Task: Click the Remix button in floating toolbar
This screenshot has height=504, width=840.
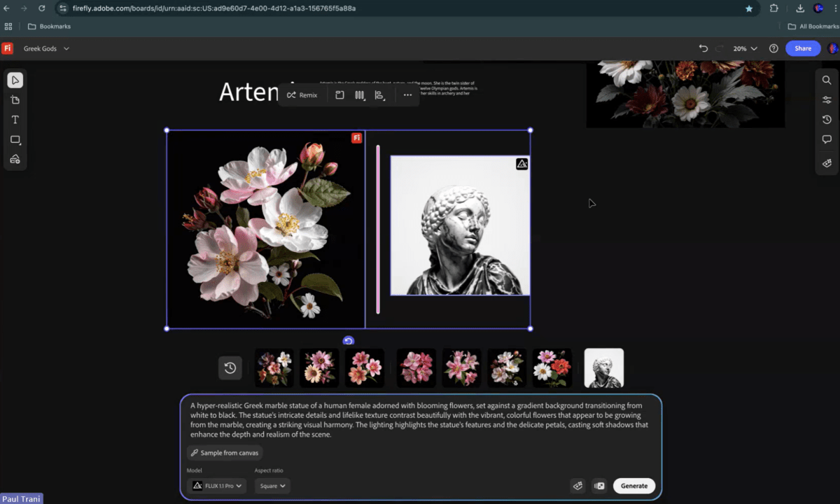Action: click(302, 95)
